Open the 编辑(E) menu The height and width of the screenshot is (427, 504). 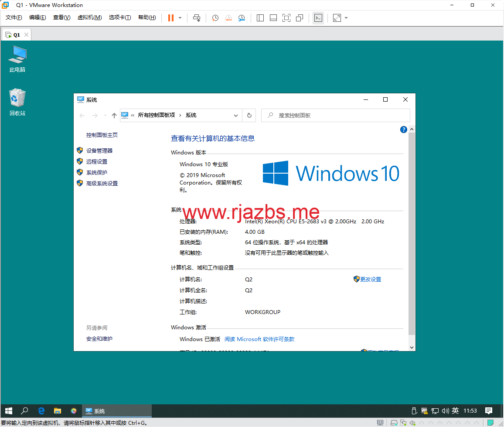tap(37, 17)
